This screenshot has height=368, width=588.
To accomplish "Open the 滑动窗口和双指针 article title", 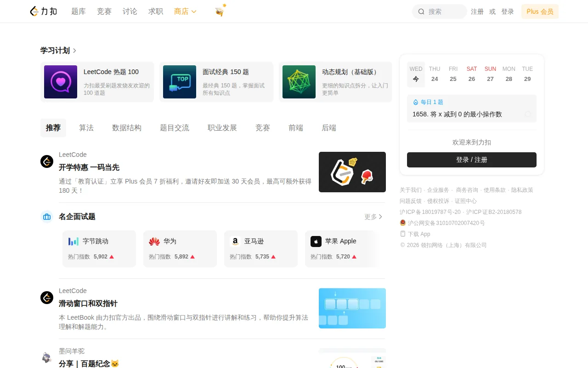I will pyautogui.click(x=88, y=304).
